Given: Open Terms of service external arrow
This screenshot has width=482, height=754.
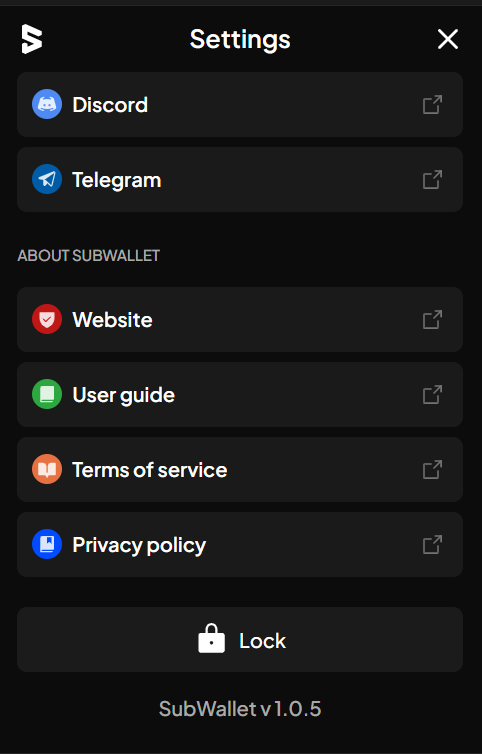Looking at the screenshot, I should [x=432, y=469].
